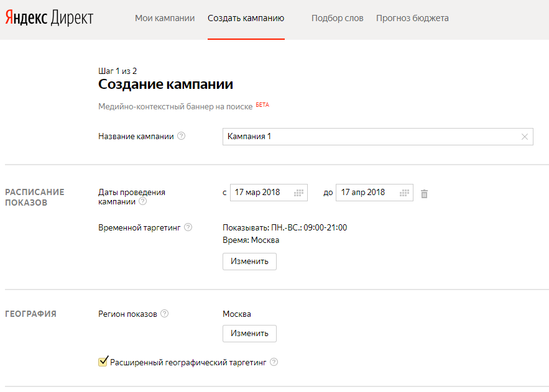549x392 pixels.
Task: Show help for Название кампании
Action: click(x=181, y=135)
